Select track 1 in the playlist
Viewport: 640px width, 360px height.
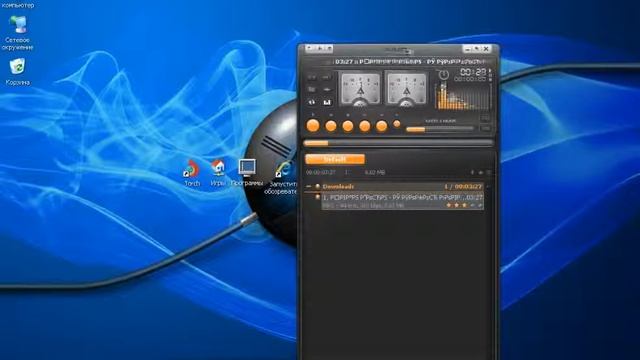[402, 201]
